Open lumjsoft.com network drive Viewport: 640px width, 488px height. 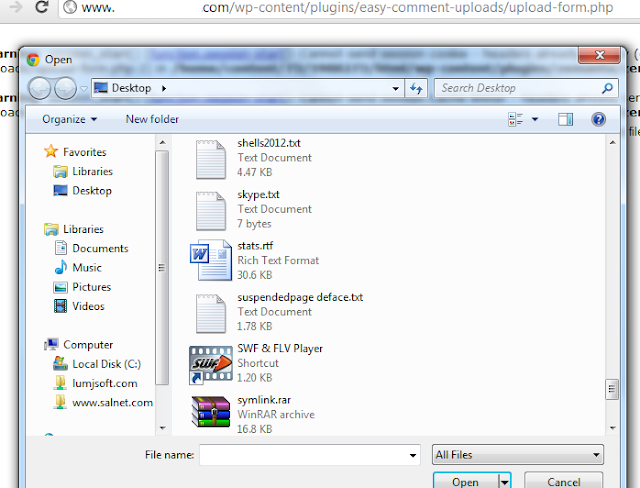pos(105,384)
